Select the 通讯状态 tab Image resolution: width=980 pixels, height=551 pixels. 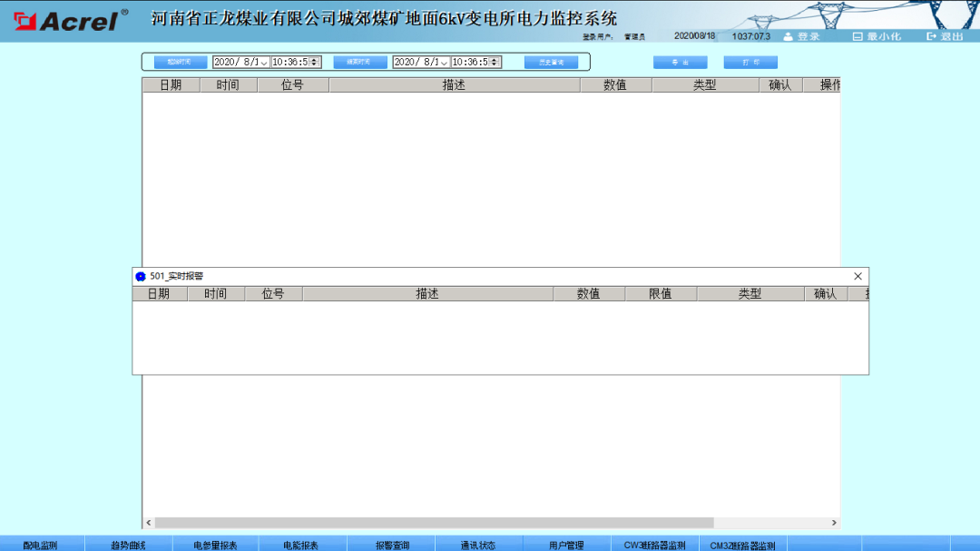coord(478,545)
